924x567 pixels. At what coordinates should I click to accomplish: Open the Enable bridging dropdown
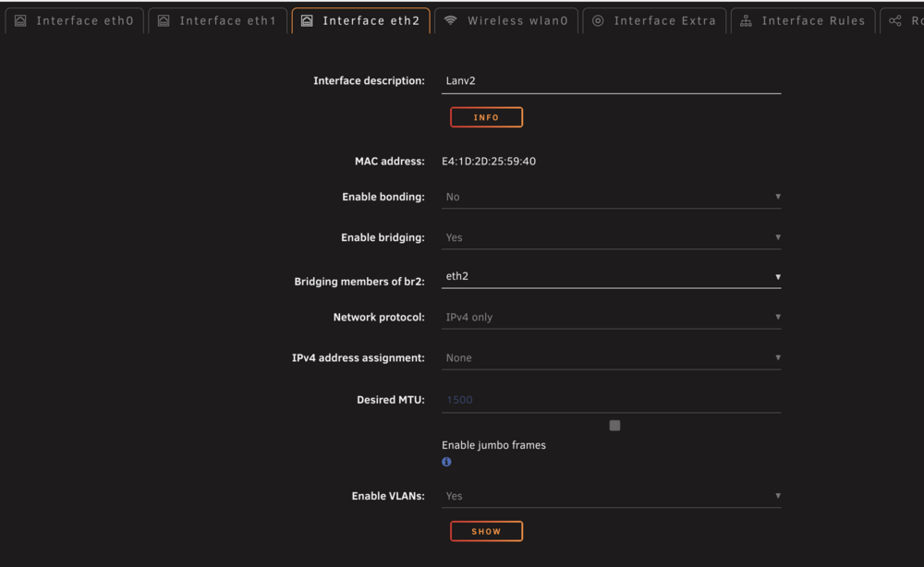(x=611, y=237)
